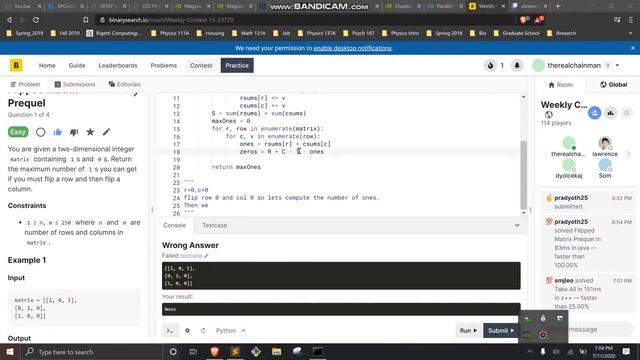Viewport: 640px width, 360px height.
Task: Open the Graduate School bookmark folder
Action: click(517, 33)
